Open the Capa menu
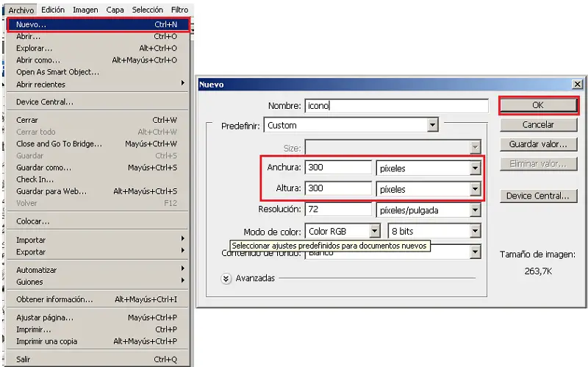Viewport: 588px width, 367px height. point(115,10)
